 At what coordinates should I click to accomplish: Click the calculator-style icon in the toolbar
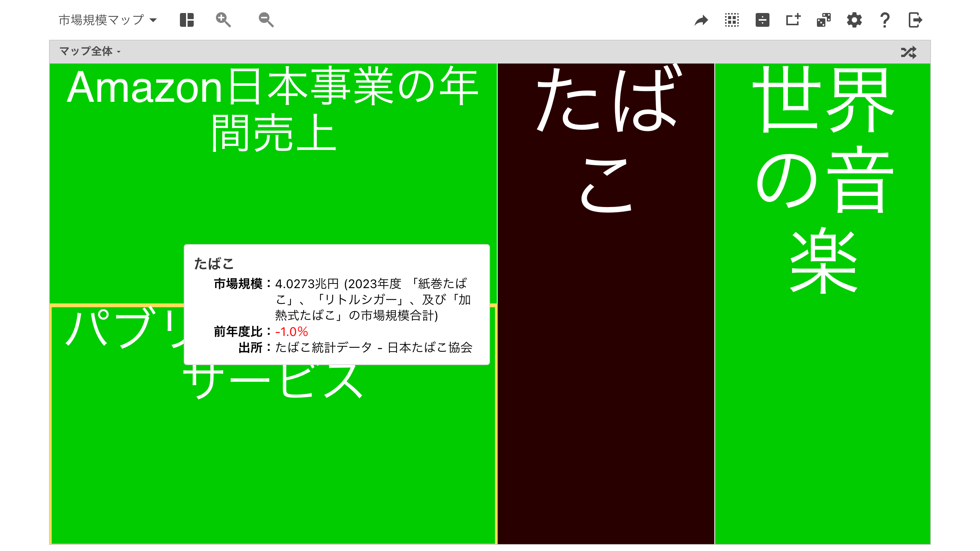click(763, 20)
